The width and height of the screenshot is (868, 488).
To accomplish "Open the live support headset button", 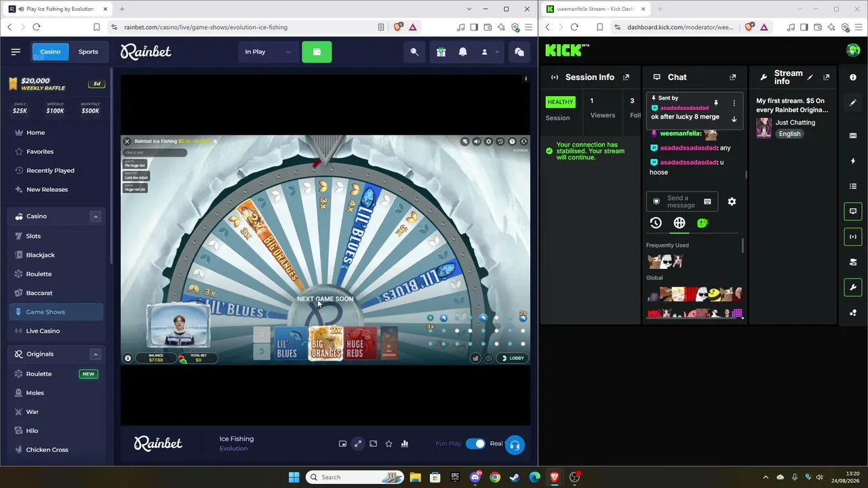I will (x=515, y=445).
